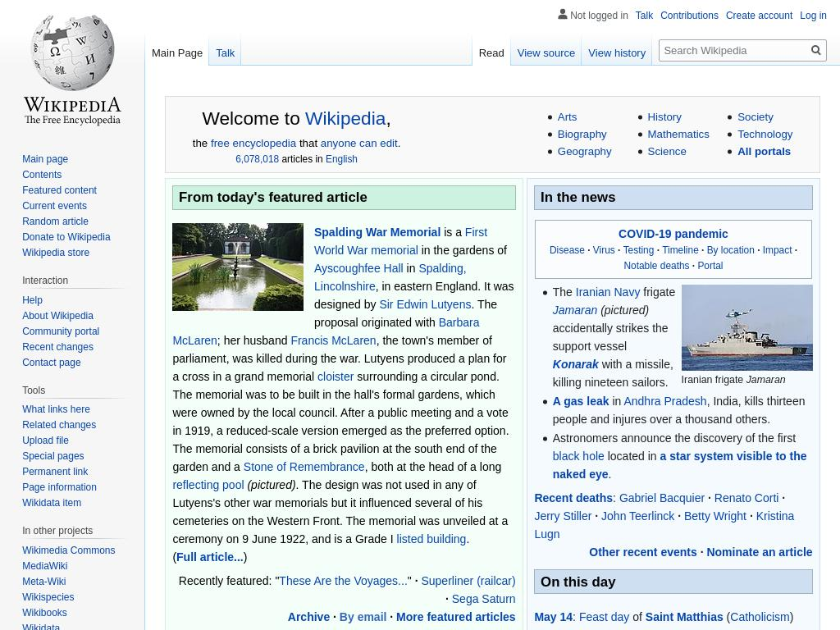
Task: Open the Technology portal
Action: point(765,134)
